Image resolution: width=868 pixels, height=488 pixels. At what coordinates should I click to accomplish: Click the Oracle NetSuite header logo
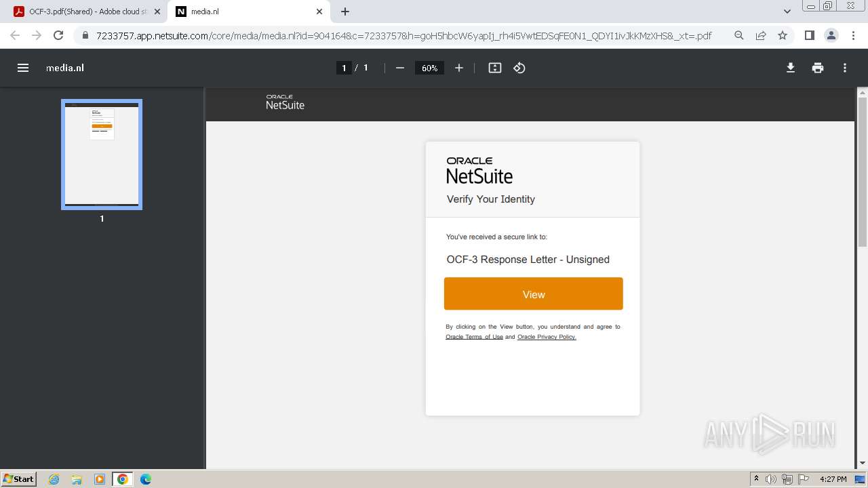pos(285,102)
